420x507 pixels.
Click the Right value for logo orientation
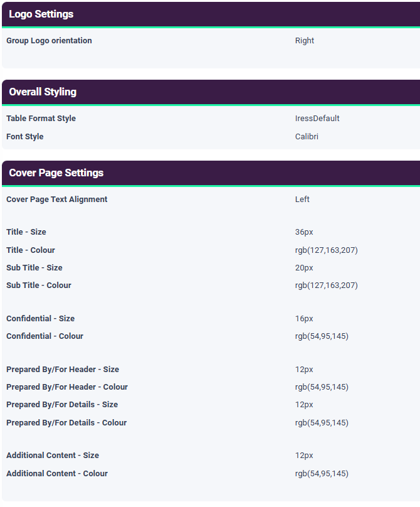[305, 41]
